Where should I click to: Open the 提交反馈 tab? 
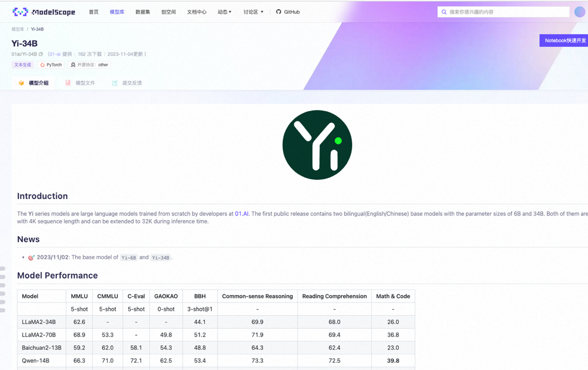(x=127, y=83)
